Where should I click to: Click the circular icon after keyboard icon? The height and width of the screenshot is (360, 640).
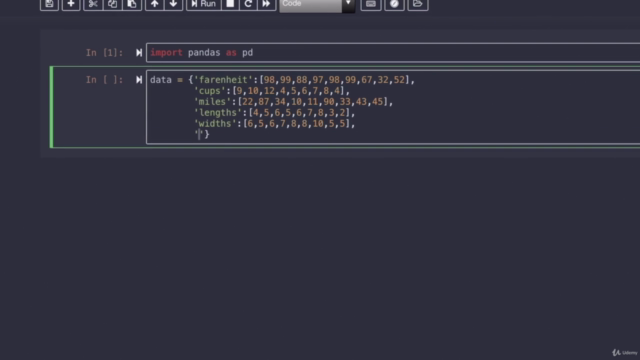(394, 4)
